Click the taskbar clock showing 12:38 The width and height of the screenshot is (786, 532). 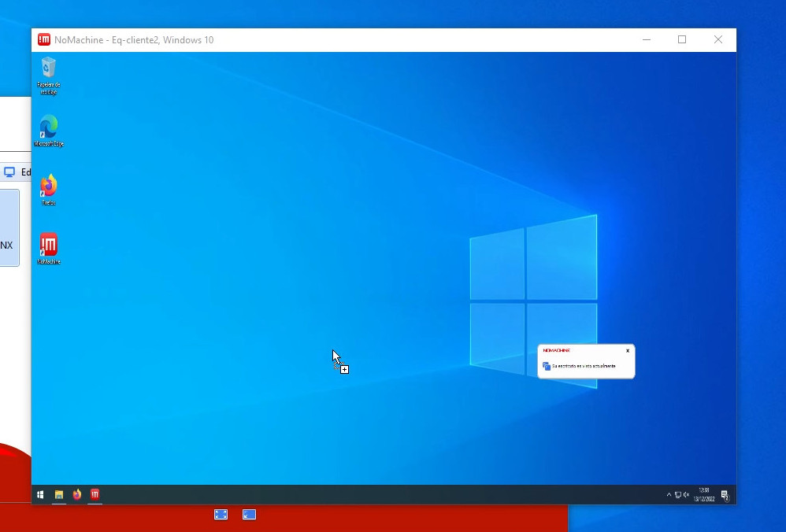point(704,495)
